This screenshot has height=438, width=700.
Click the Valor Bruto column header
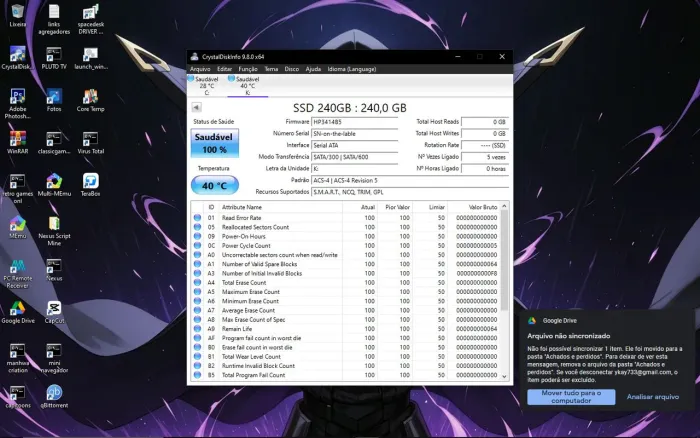(474, 207)
